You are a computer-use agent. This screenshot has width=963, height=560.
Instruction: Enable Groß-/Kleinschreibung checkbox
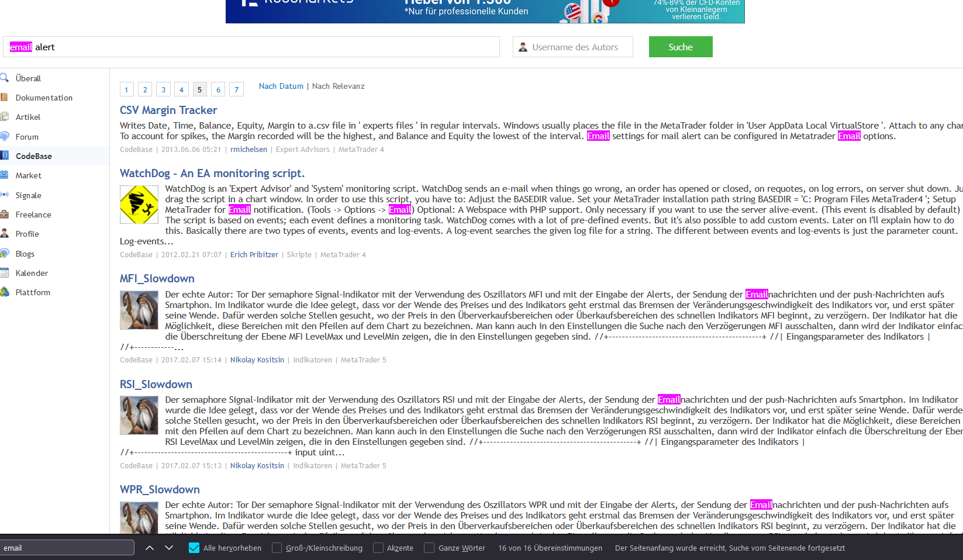pos(277,548)
